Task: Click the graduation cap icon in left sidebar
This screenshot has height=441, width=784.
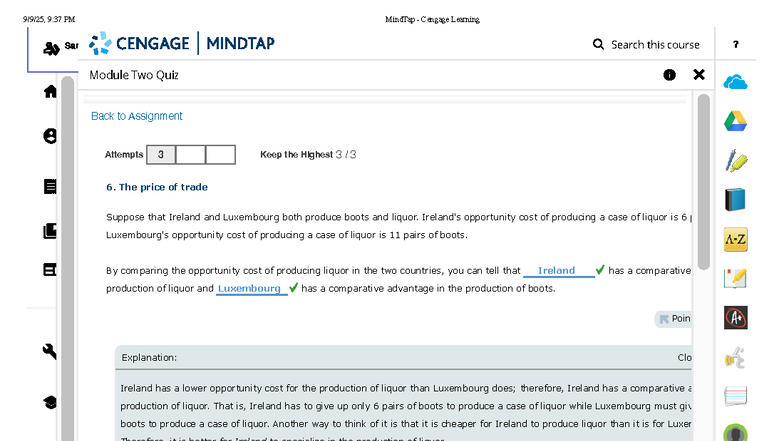Action: pyautogui.click(x=50, y=402)
